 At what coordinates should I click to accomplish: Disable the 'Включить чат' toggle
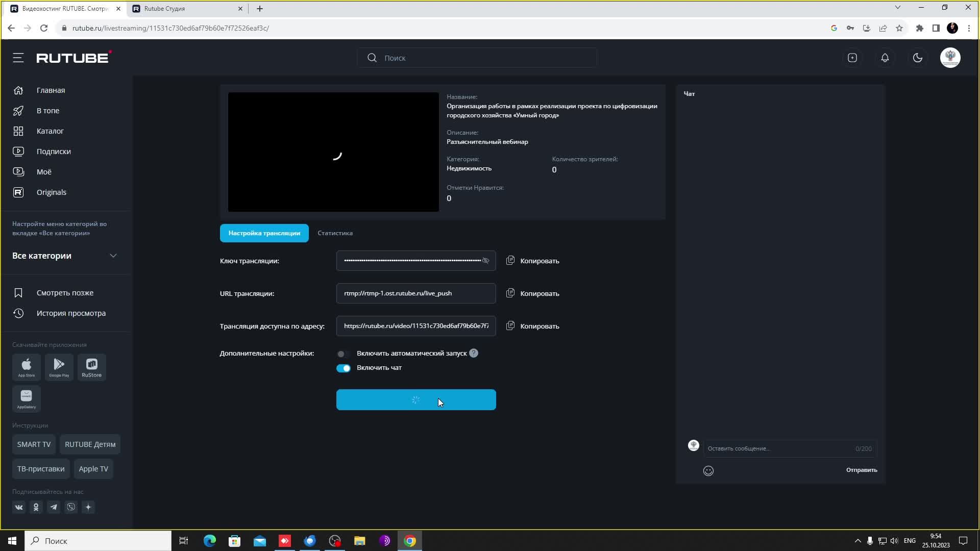pyautogui.click(x=344, y=368)
